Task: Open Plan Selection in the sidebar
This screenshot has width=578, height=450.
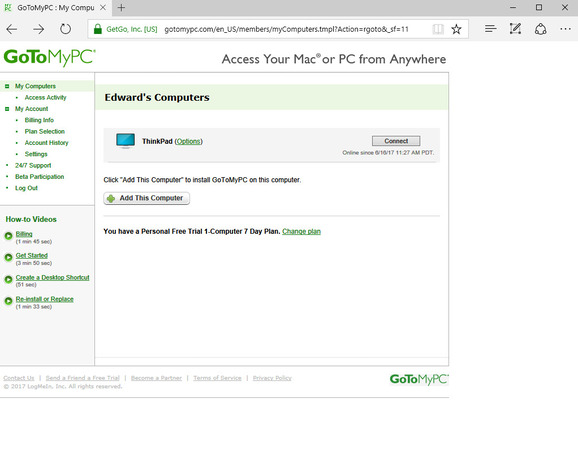Action: click(x=45, y=132)
